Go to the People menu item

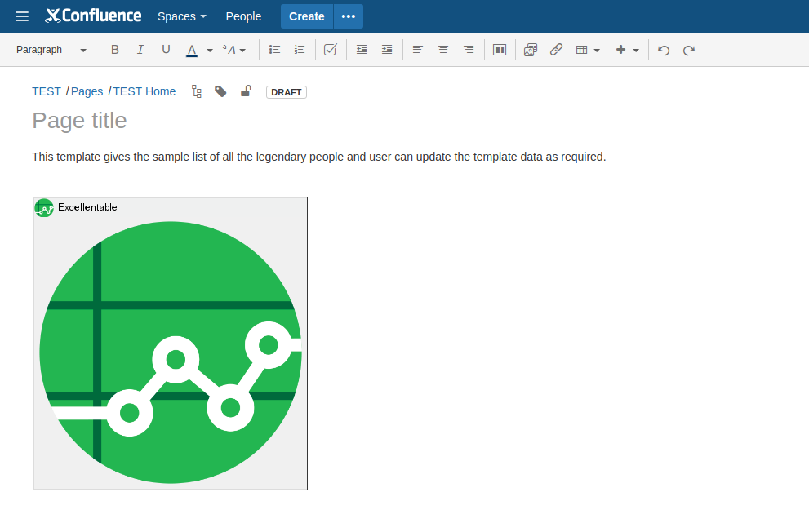pyautogui.click(x=243, y=16)
